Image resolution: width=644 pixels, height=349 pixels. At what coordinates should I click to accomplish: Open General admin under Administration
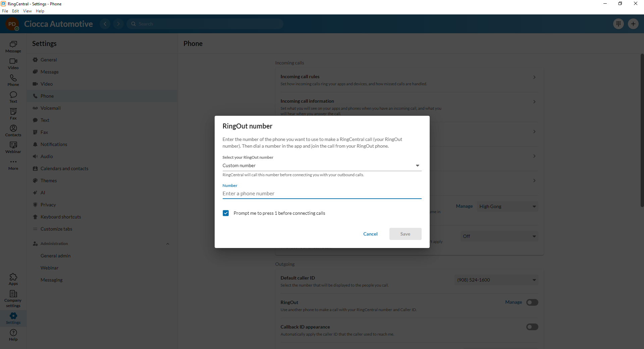pos(102,256)
